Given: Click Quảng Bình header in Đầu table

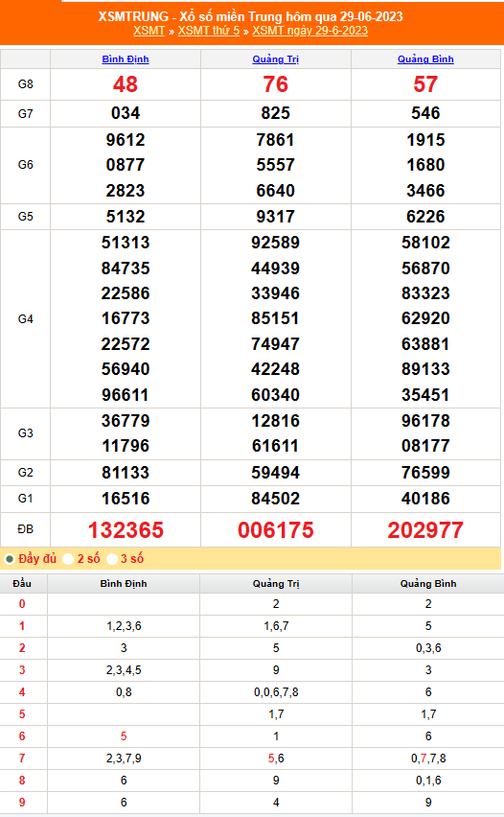Looking at the screenshot, I should coord(428,584).
